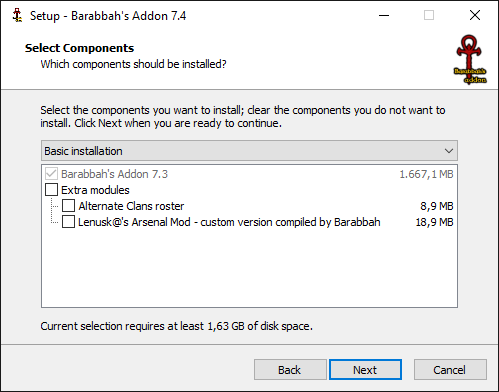Viewport: 499px width, 392px height.
Task: Open the Basic installation dropdown arrow
Action: pos(449,151)
